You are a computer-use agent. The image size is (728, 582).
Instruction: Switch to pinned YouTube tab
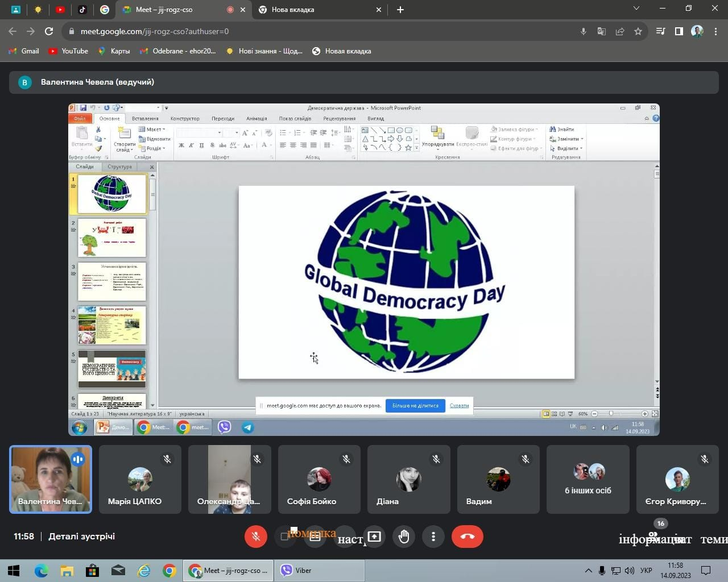[x=60, y=10]
